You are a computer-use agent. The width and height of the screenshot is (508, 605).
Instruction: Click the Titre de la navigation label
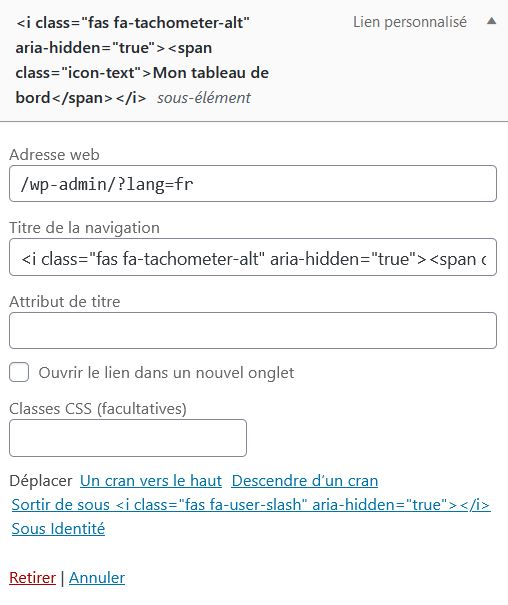point(84,228)
